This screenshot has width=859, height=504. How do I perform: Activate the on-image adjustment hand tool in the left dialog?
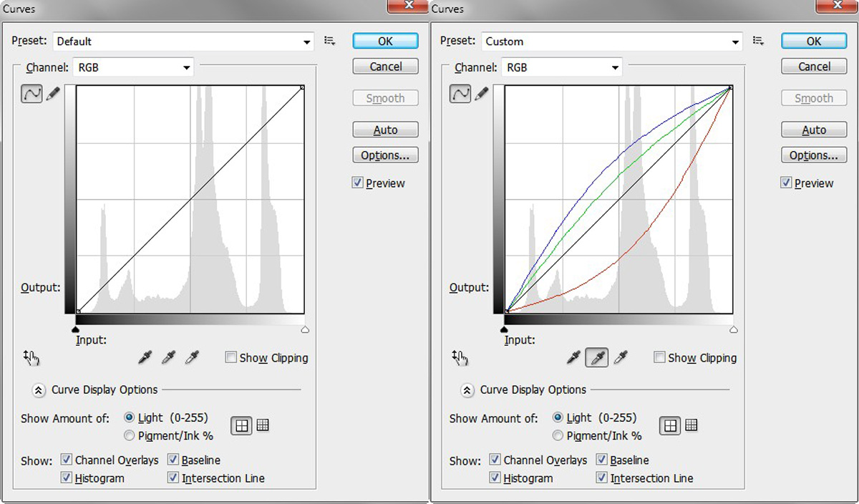click(31, 357)
